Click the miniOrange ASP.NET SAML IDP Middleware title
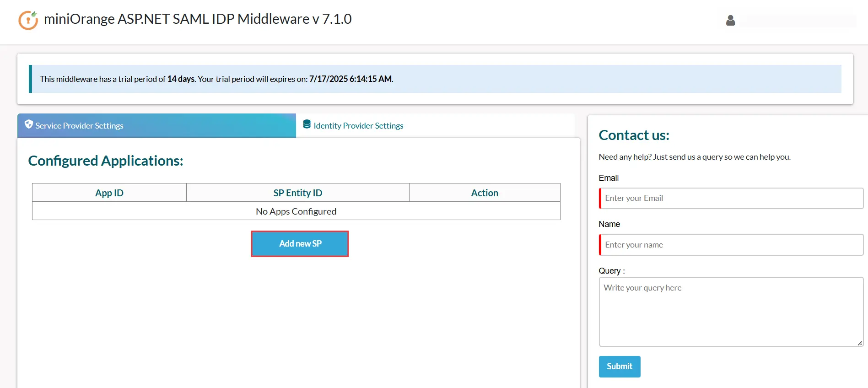Image resolution: width=868 pixels, height=388 pixels. (x=198, y=19)
